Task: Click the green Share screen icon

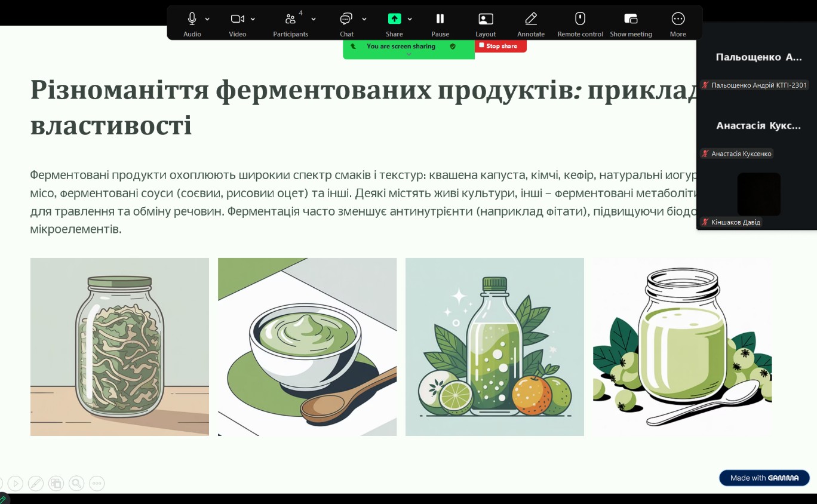Action: tap(394, 19)
